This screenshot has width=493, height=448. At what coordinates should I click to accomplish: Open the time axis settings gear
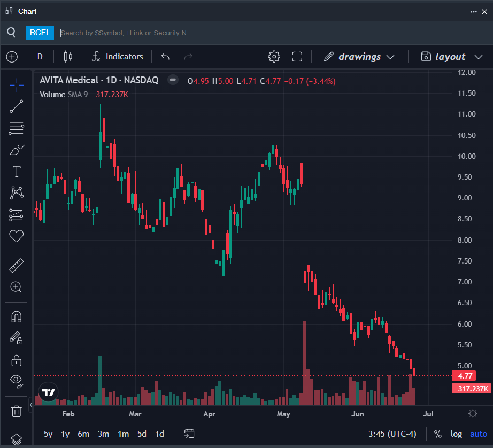473,413
